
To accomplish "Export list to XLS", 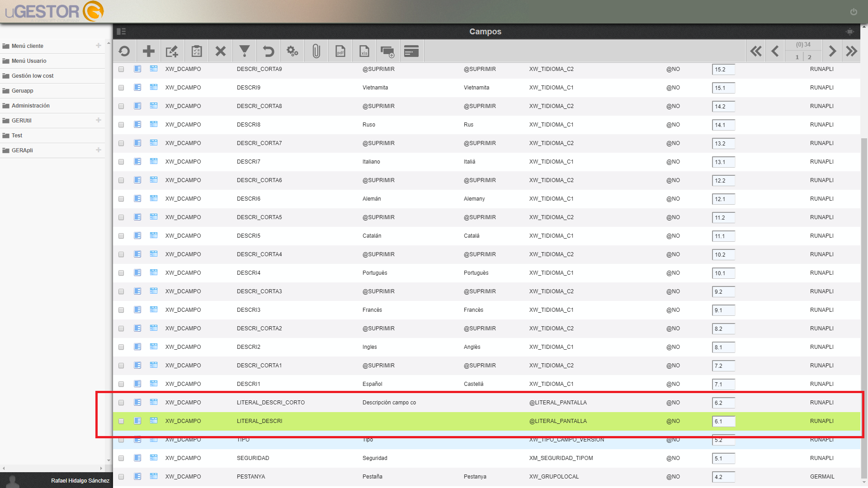I will pos(364,52).
